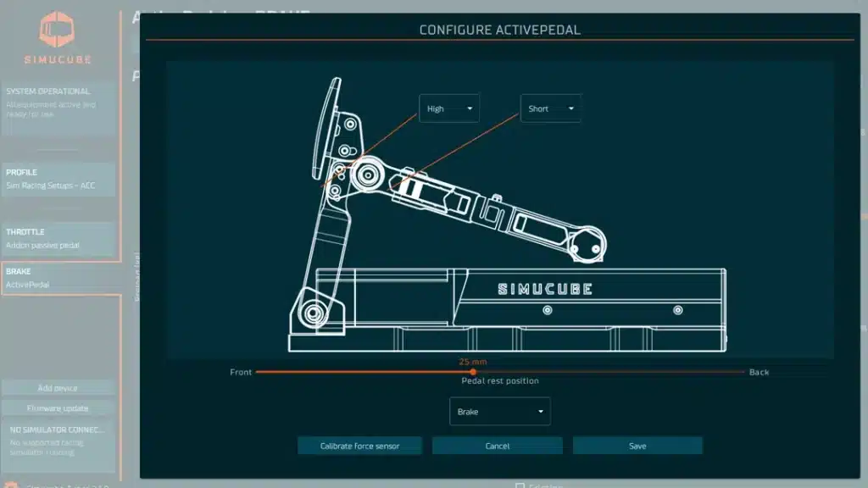The height and width of the screenshot is (488, 868).
Task: Click the Front end of the rest slider
Action: [x=242, y=372]
